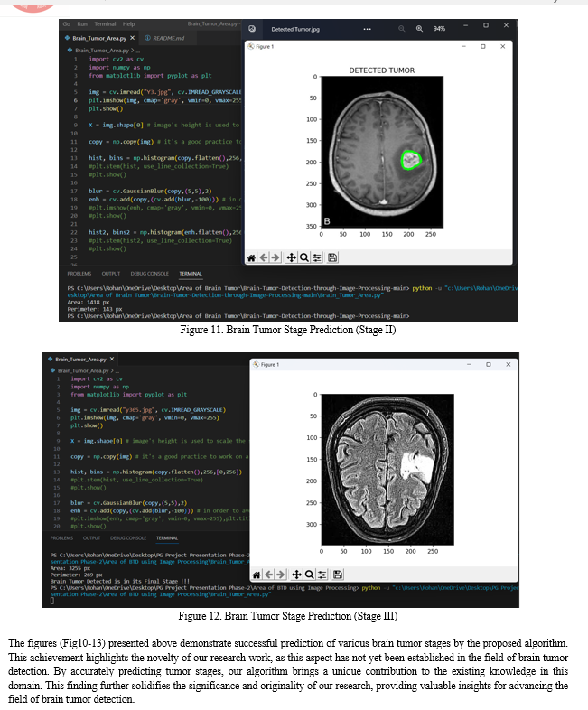Open PROBLEMS panel tab in bottom VS Code
This screenshot has width=588, height=710.
coord(61,538)
